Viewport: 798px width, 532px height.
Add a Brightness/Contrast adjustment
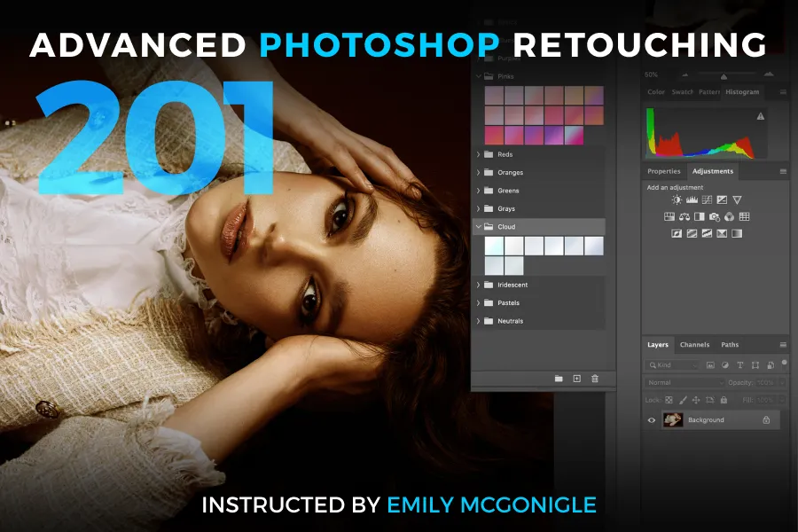677,200
